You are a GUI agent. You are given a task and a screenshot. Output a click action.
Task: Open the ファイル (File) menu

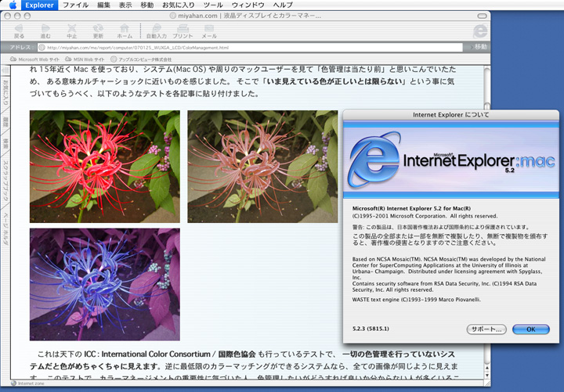75,5
